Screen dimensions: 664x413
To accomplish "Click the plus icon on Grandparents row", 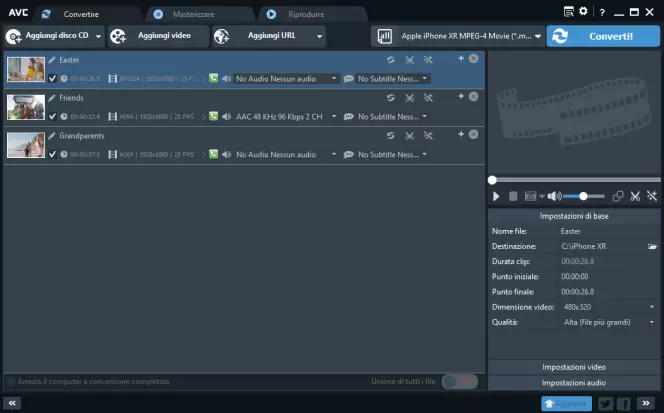I will (x=461, y=134).
